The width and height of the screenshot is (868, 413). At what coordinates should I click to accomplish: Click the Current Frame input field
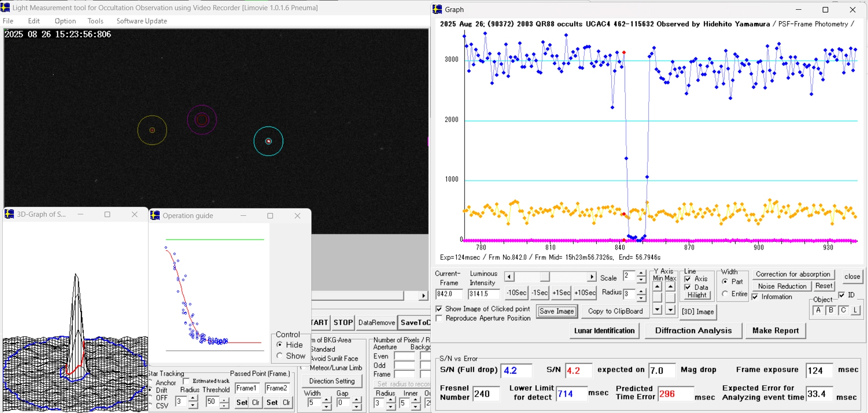pyautogui.click(x=449, y=294)
